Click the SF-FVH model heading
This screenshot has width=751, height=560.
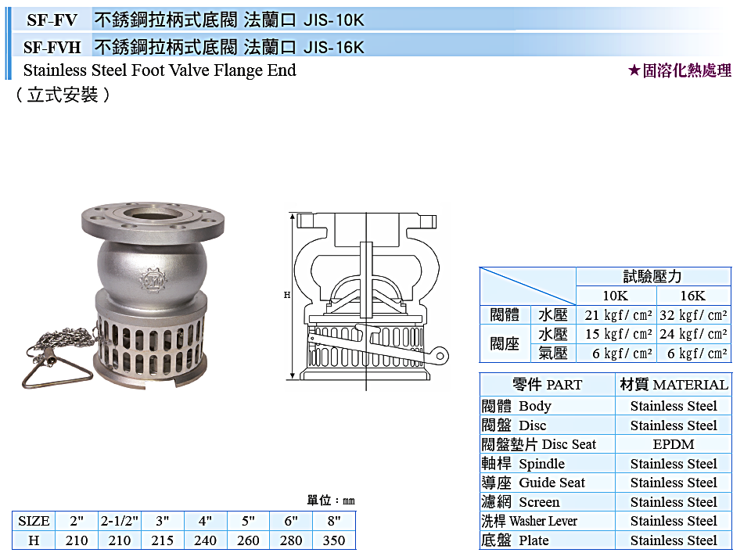[x=52, y=48]
